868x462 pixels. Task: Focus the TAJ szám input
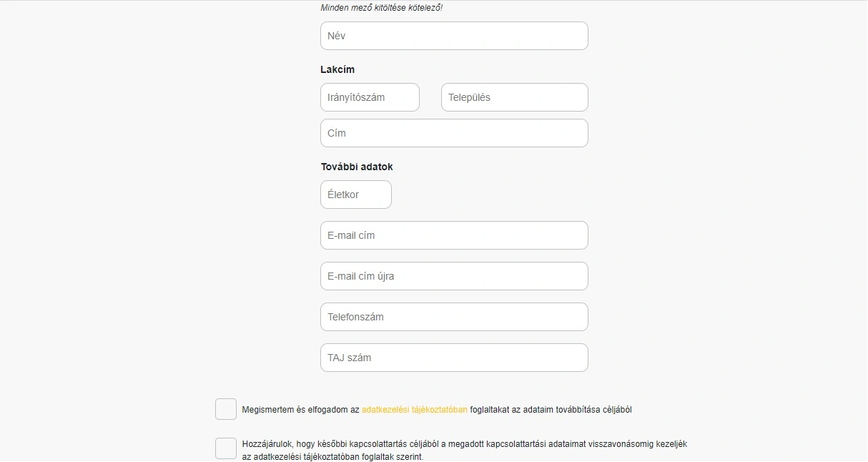(454, 358)
